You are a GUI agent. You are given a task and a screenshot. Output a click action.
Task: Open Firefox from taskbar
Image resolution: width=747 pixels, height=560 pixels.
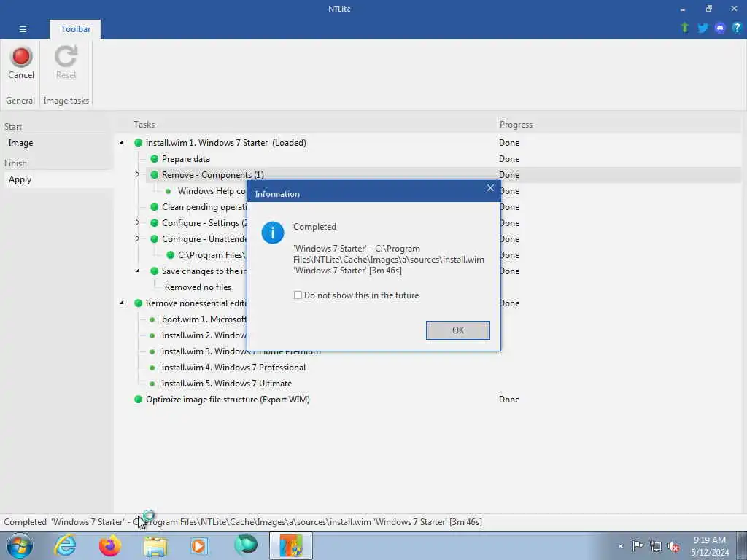pyautogui.click(x=110, y=545)
